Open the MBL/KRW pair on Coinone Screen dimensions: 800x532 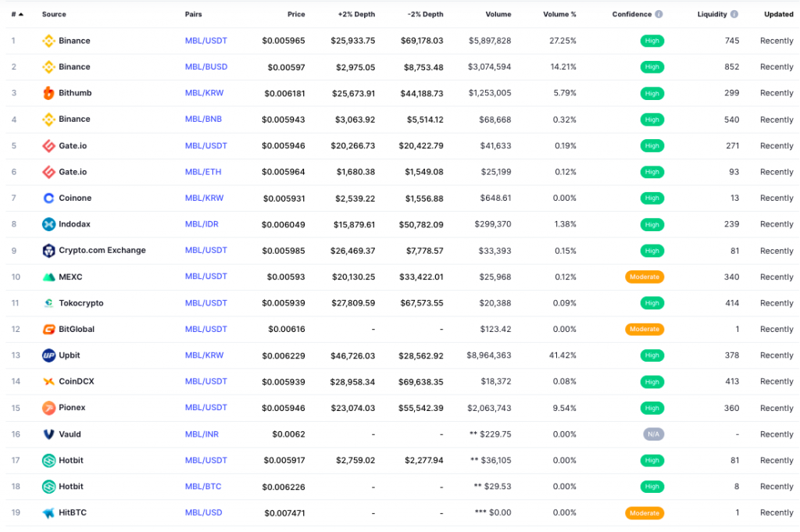coord(204,198)
